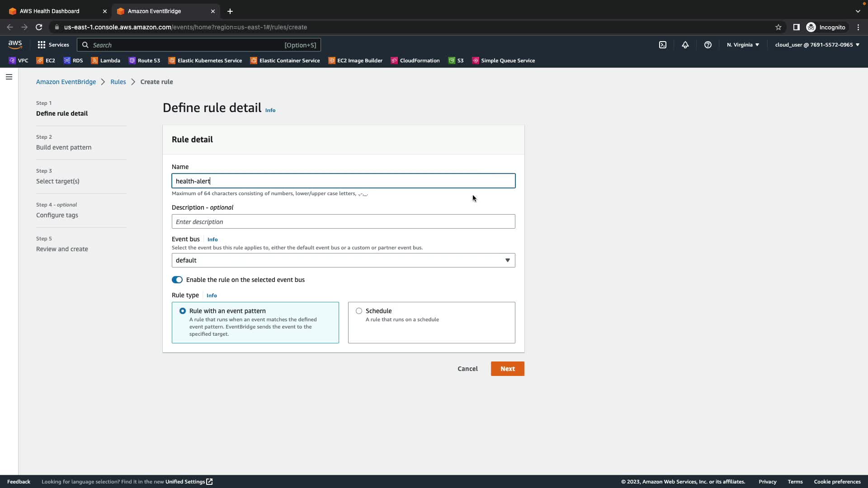Screen dimensions: 868x488
Task: Select Rule with an event pattern
Action: 183,311
